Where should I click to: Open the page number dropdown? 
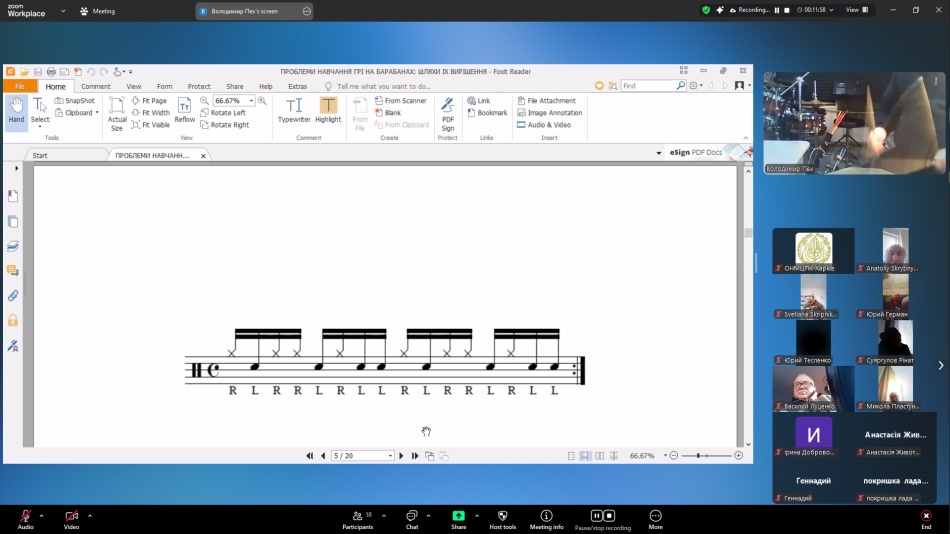[x=390, y=456]
